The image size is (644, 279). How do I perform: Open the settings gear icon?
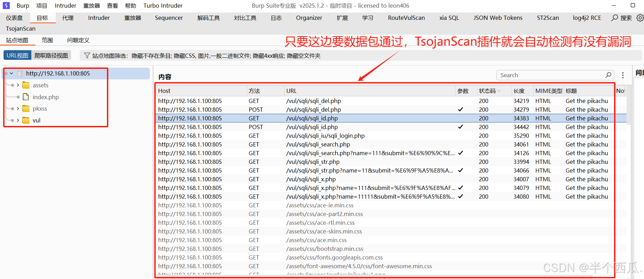[x=640, y=18]
